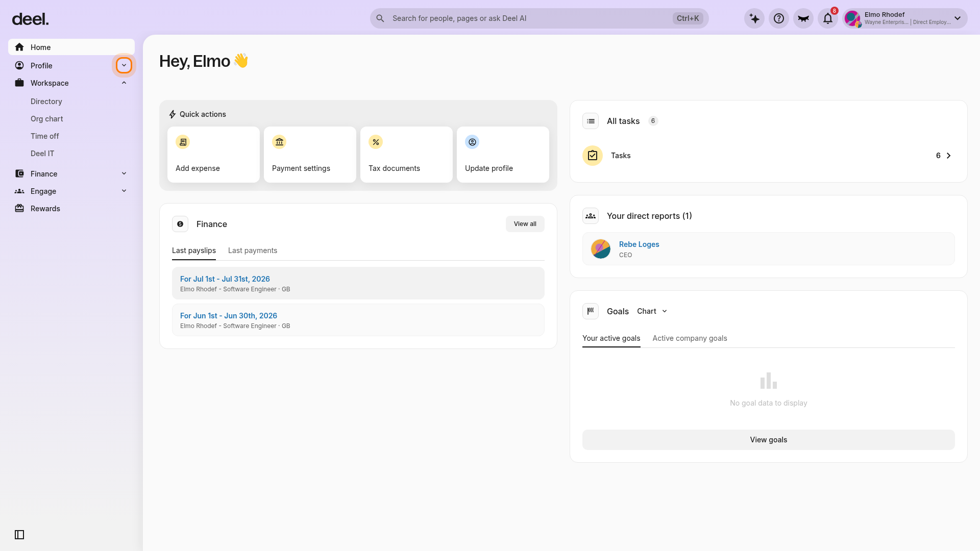Open the help question mark icon

pyautogui.click(x=779, y=18)
